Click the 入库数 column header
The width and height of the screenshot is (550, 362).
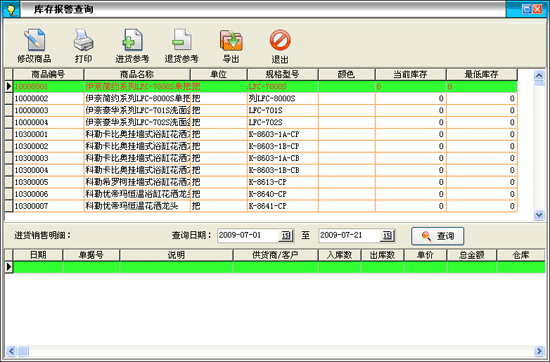click(340, 255)
